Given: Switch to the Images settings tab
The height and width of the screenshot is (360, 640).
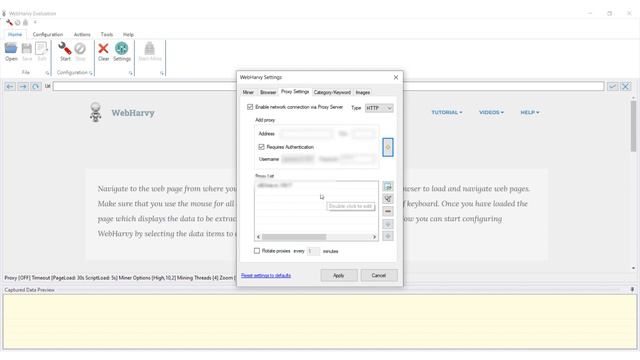Looking at the screenshot, I should point(362,92).
